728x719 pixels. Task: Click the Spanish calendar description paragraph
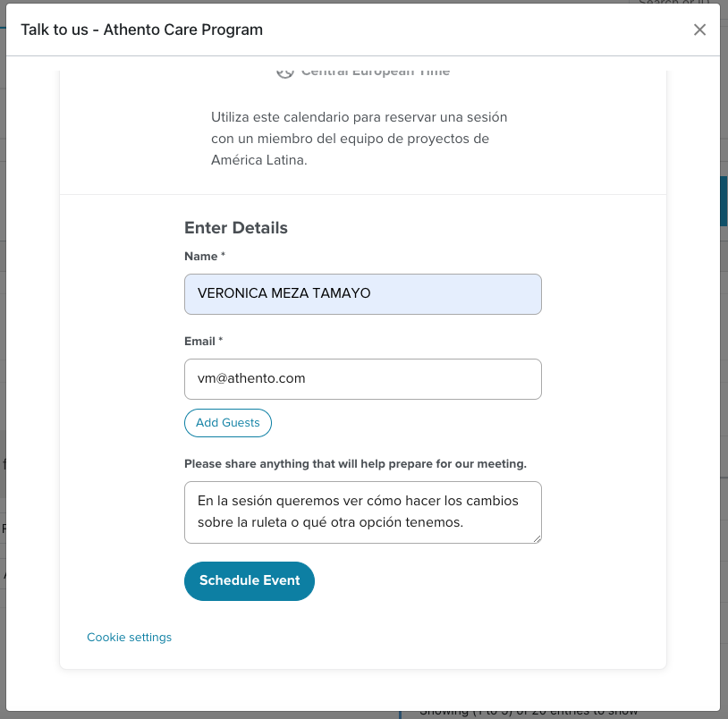359,139
